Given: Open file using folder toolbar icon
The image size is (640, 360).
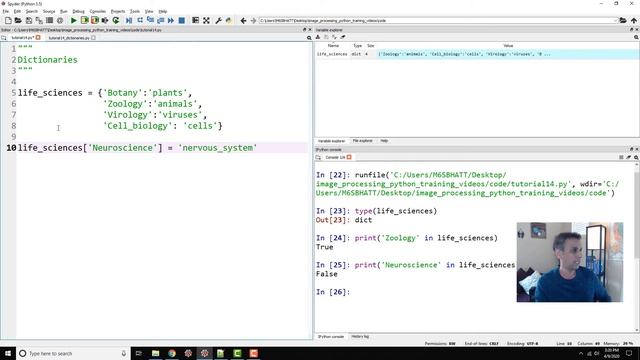Looking at the screenshot, I should 18,20.
